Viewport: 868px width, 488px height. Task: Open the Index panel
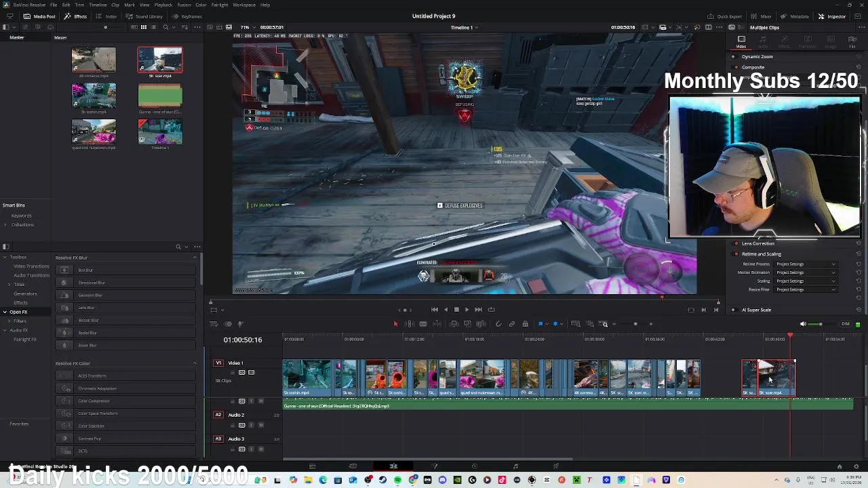click(106, 16)
